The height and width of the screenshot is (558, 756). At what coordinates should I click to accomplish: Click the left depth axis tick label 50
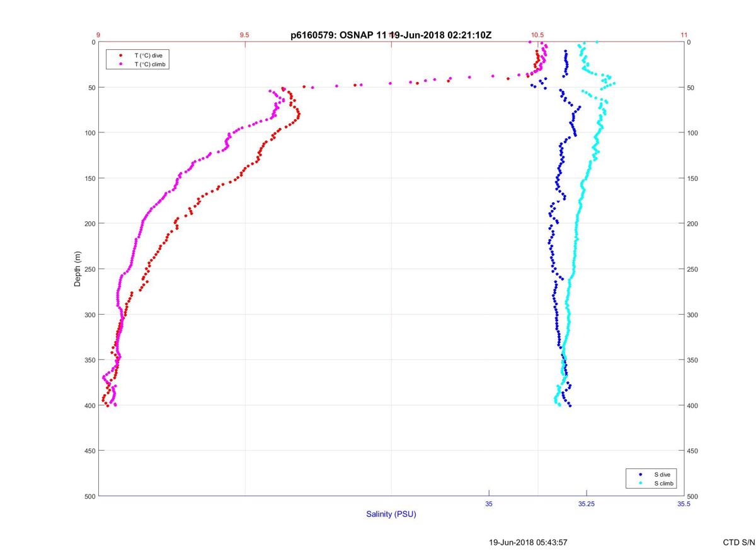(x=91, y=88)
